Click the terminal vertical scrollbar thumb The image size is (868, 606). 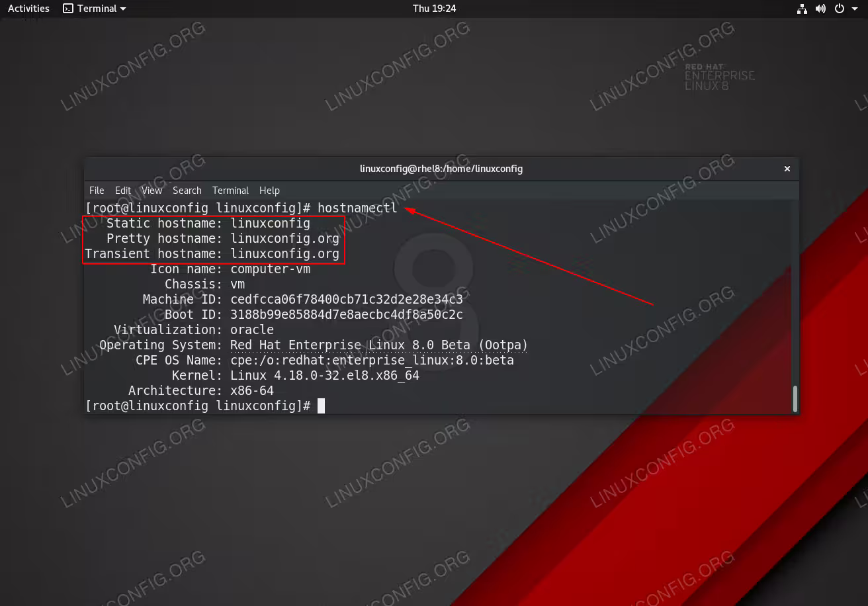795,398
